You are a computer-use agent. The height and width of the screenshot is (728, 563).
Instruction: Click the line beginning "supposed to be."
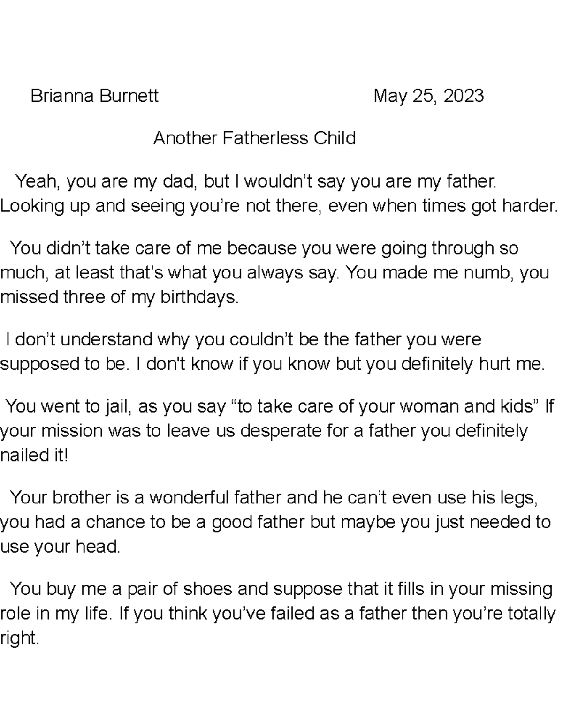tap(272, 364)
